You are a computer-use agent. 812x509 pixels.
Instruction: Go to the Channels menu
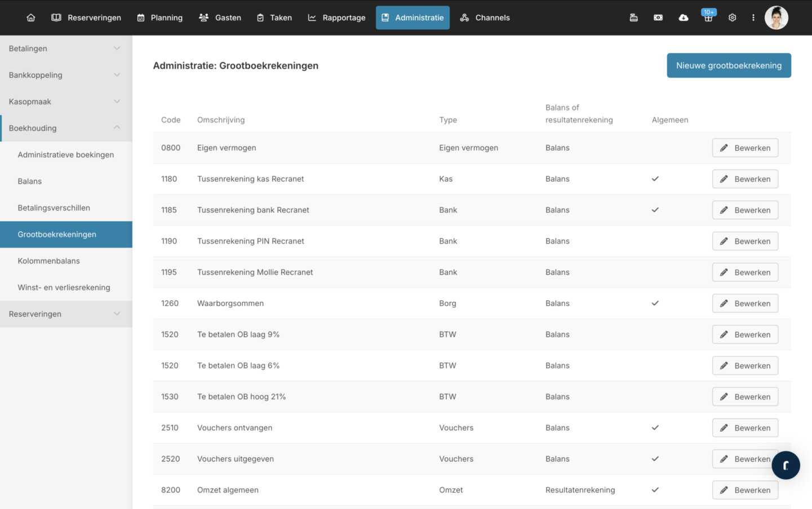click(x=485, y=17)
